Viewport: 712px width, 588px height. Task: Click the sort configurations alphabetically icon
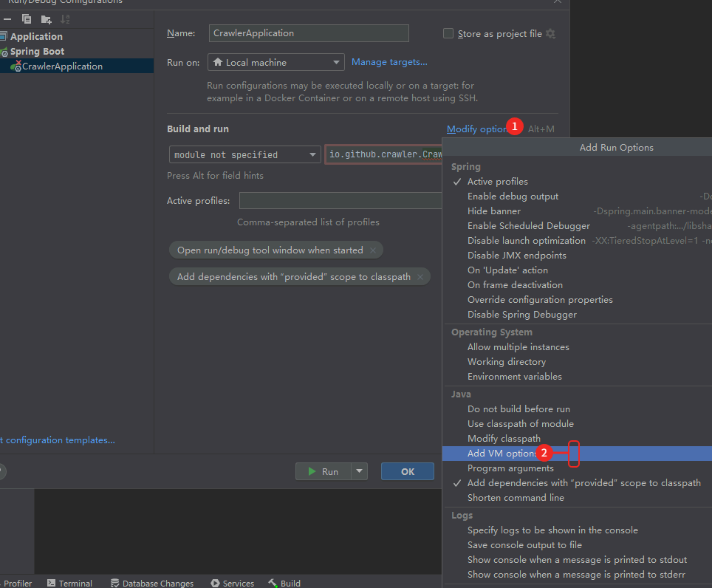[65, 19]
